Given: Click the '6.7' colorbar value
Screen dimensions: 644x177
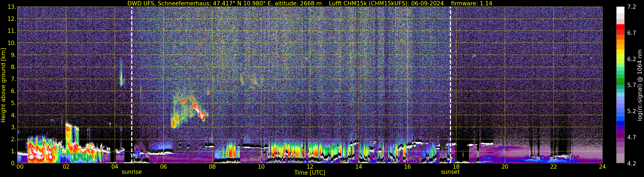Looking at the screenshot, I should click(632, 33).
